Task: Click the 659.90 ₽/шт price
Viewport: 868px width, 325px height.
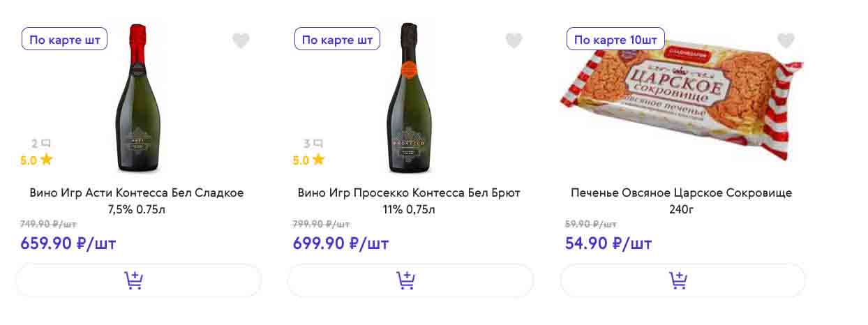Action: [x=68, y=243]
